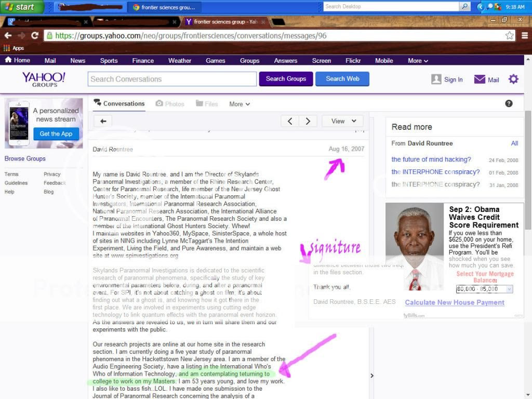Go to next message chevron
The height and width of the screenshot is (399, 532).
coord(308,121)
